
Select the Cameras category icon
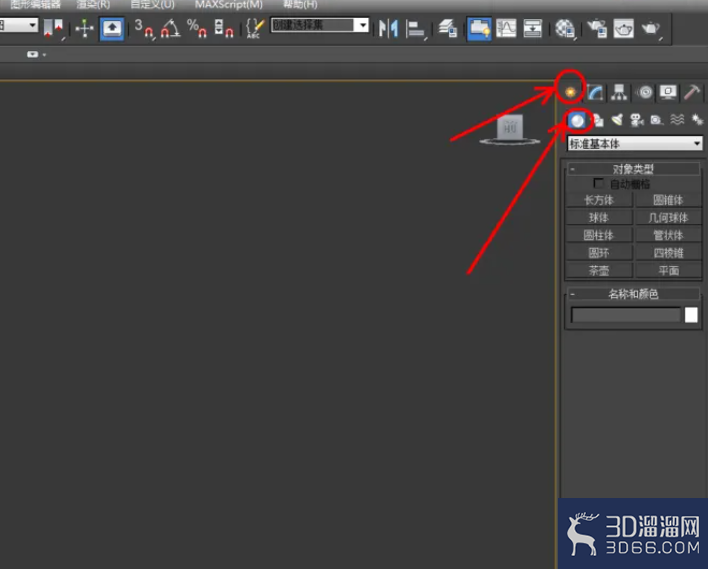(637, 120)
